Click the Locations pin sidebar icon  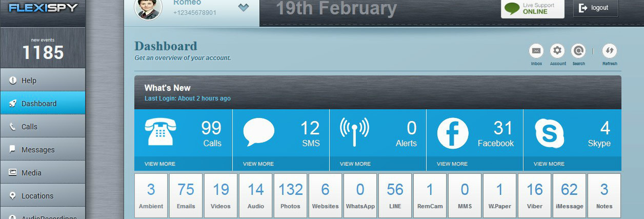[13, 195]
